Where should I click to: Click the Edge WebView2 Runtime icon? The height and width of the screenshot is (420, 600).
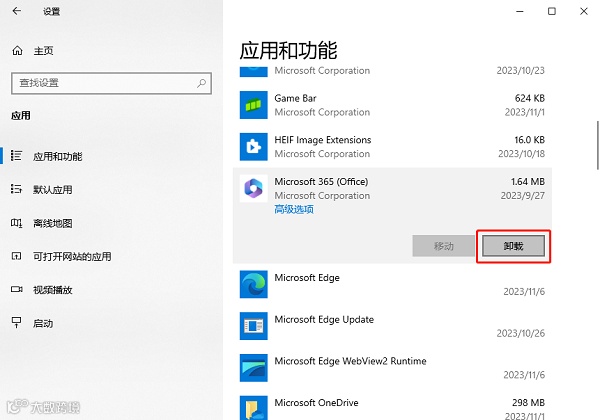[x=253, y=368]
